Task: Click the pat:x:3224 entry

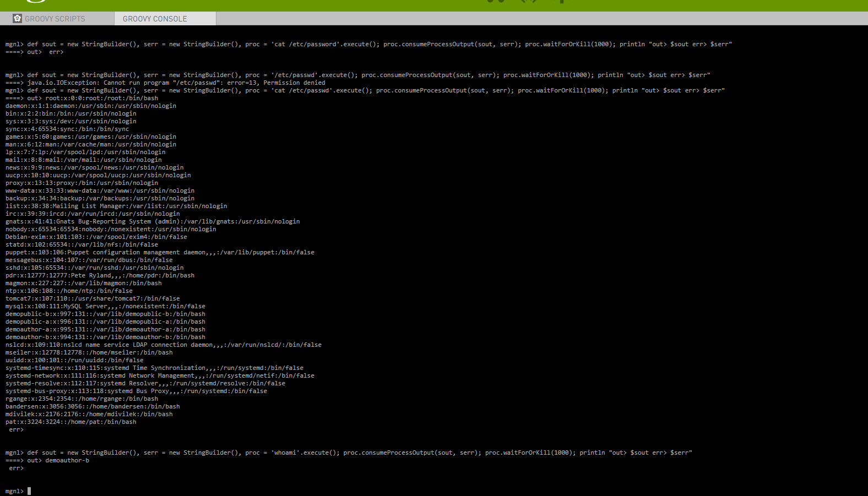Action: [71, 422]
